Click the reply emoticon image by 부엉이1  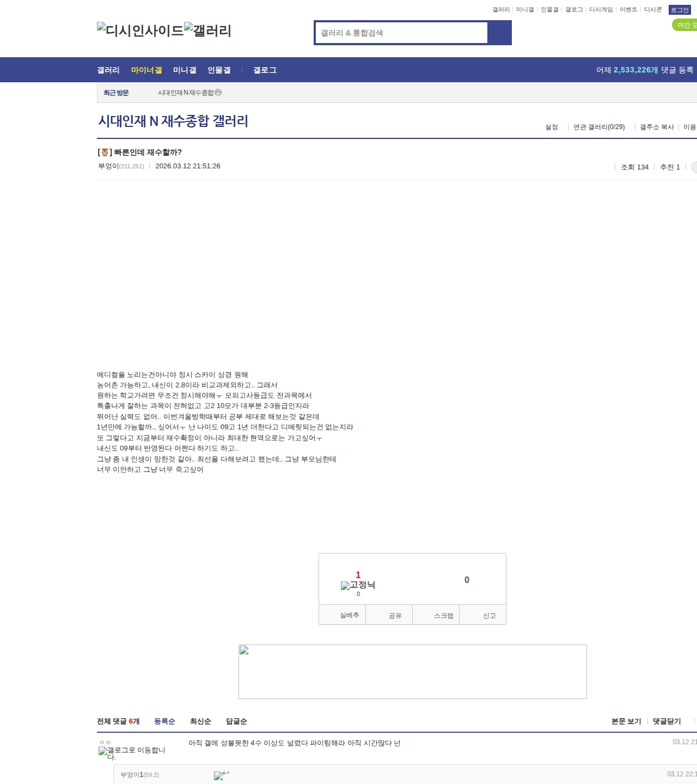(x=221, y=775)
